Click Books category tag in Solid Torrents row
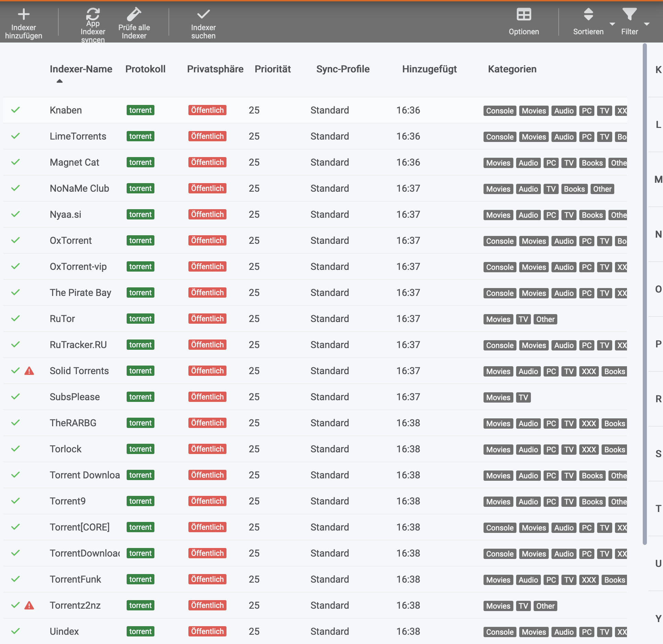 tap(614, 371)
